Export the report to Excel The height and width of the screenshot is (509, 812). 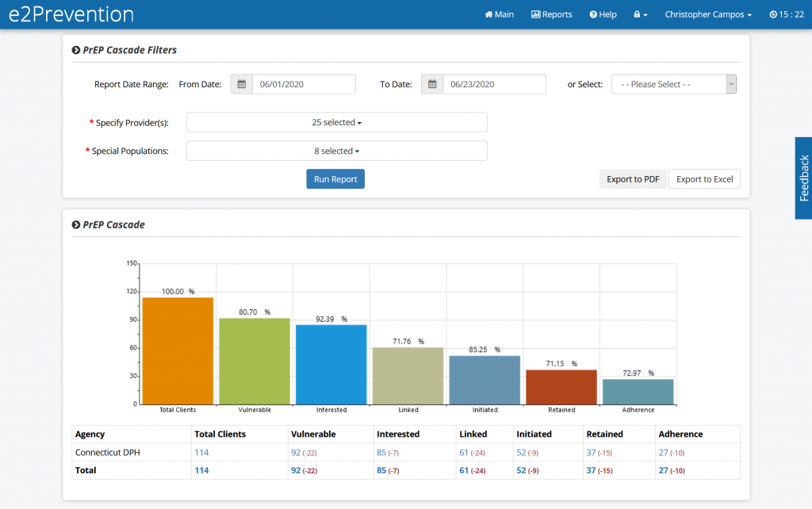click(704, 179)
